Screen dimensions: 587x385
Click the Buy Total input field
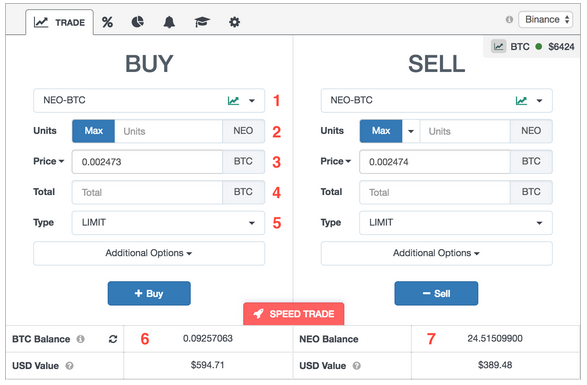click(147, 192)
